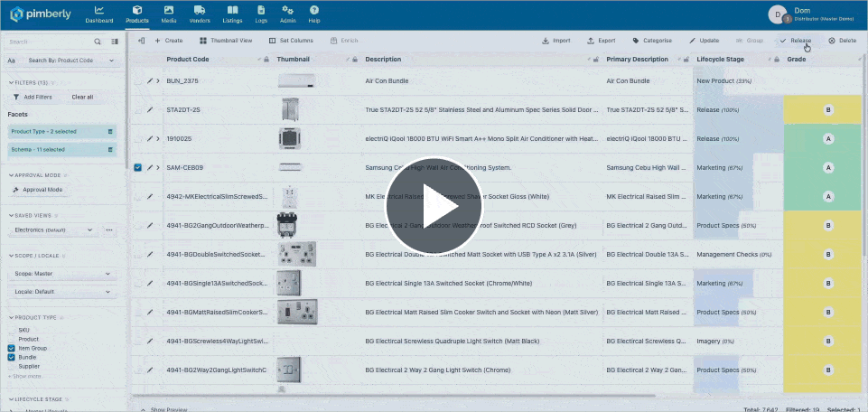
Task: Toggle the sidebar list layout icon
Action: 115,42
